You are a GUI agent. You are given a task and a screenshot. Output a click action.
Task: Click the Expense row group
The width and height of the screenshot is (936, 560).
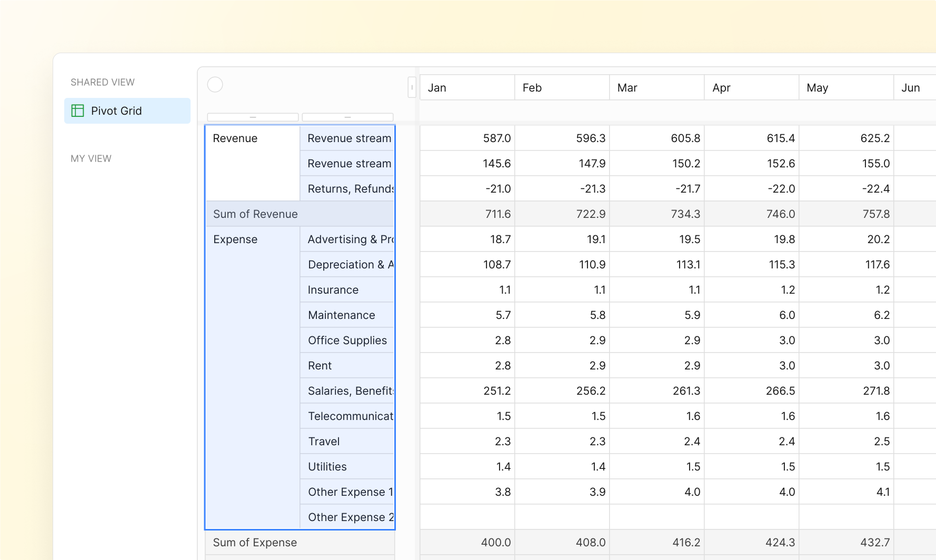(253, 378)
